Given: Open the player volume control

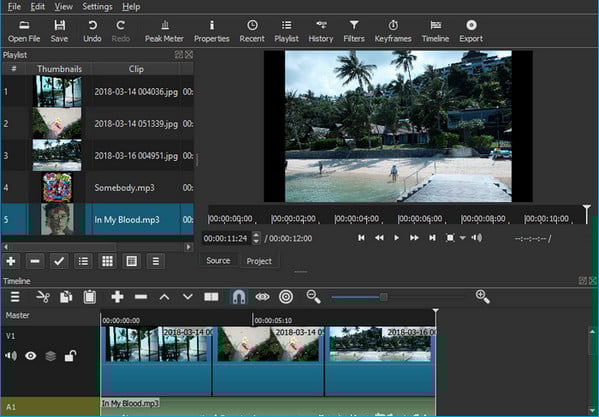Looking at the screenshot, I should coord(476,238).
